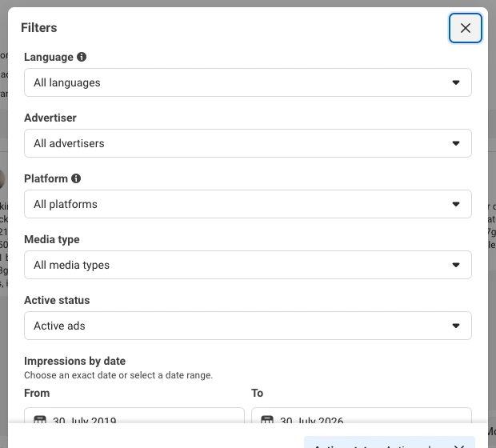Click the Impressions by date heading
The width and height of the screenshot is (496, 448).
pos(74,361)
